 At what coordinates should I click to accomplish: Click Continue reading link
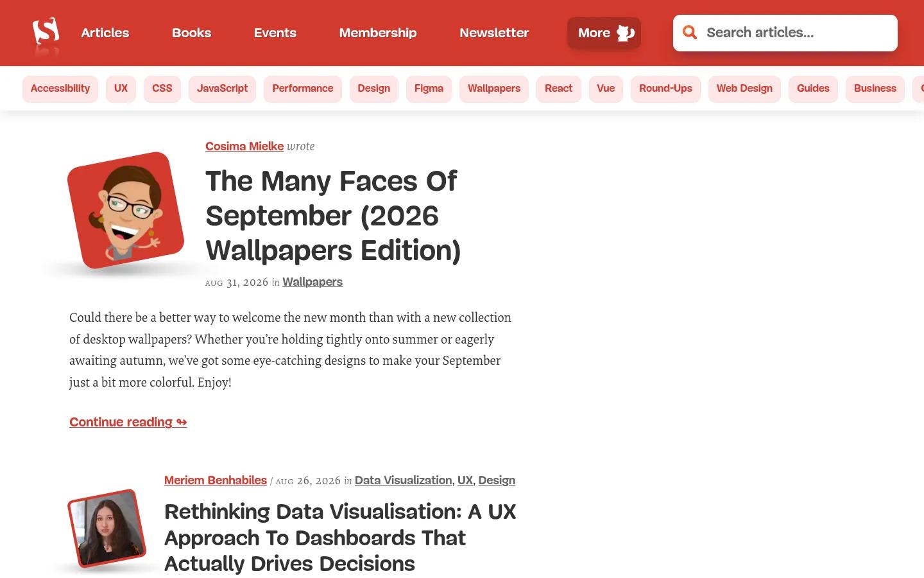pos(128,422)
